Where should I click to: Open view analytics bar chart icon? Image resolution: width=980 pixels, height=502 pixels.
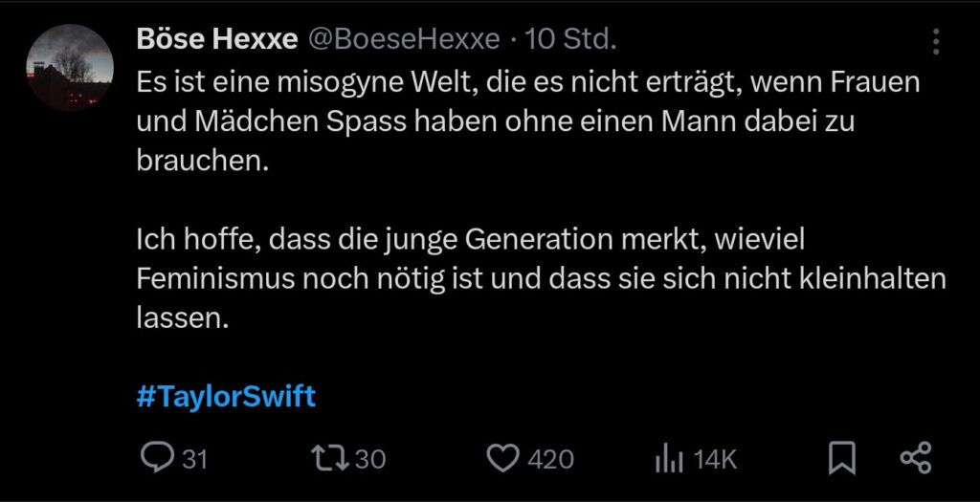pos(667,460)
